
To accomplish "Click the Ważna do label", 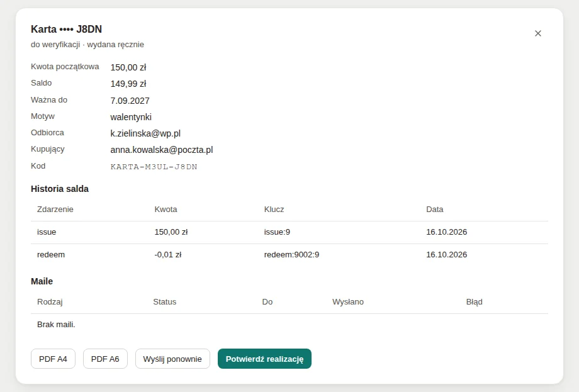I will 49,100.
